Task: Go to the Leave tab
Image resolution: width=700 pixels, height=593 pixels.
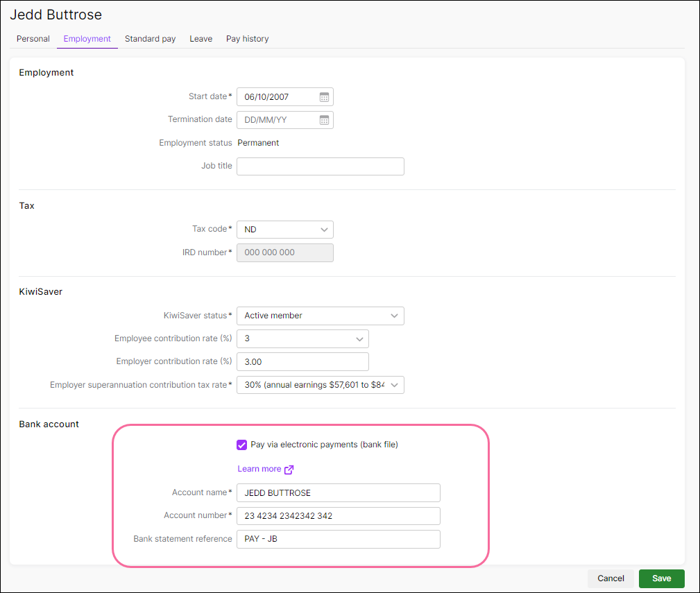Action: pyautogui.click(x=201, y=39)
